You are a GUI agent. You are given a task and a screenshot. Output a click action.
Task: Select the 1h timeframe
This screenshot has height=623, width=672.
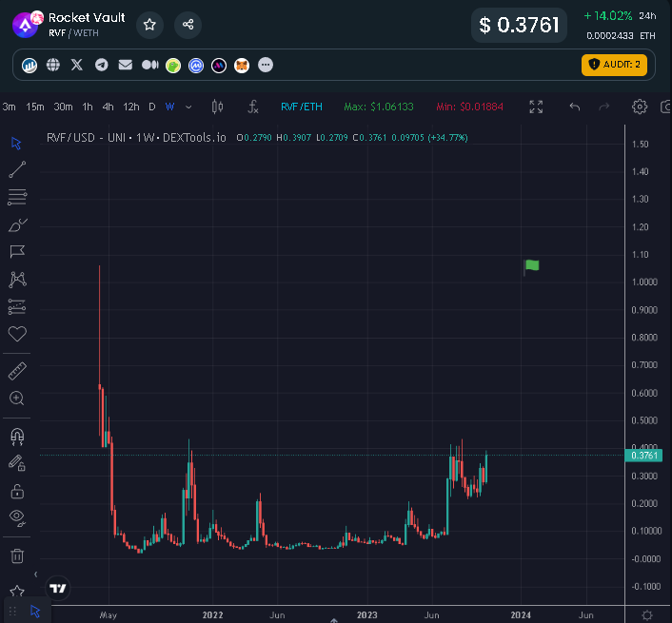click(x=88, y=107)
